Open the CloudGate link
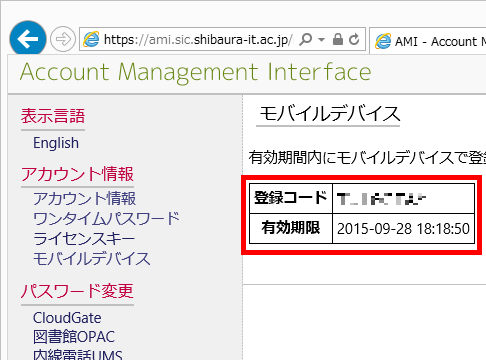486x360 pixels. click(x=67, y=318)
